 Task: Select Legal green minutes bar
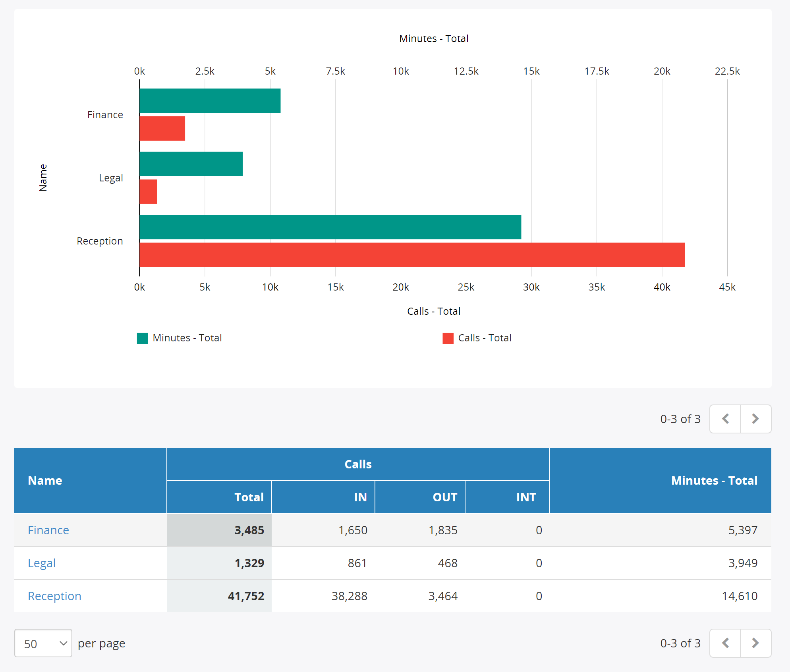click(x=191, y=164)
